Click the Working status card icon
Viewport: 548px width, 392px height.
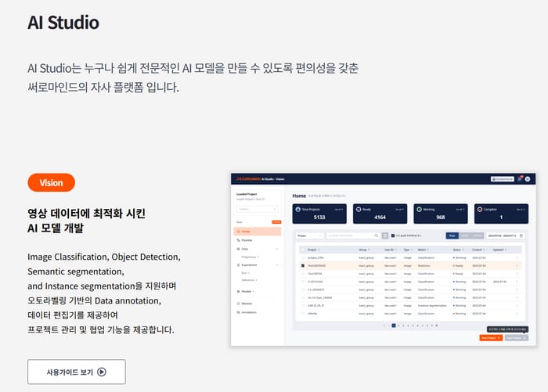pos(420,210)
